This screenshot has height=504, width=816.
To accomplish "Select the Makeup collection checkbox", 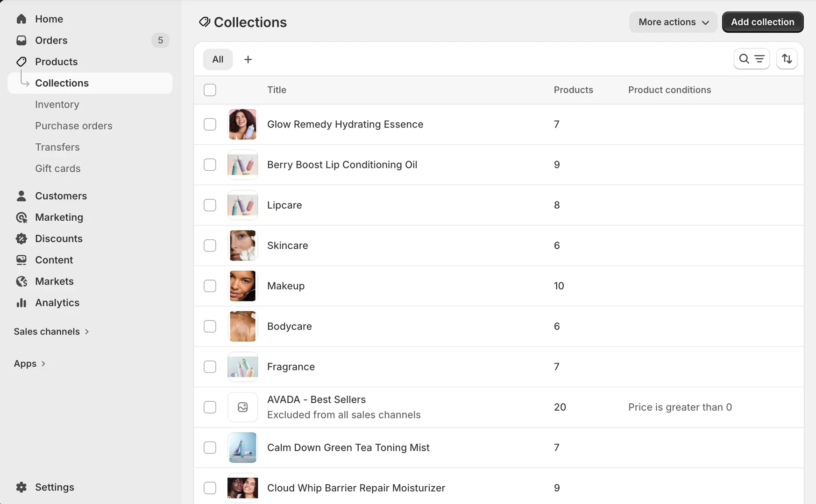I will [x=210, y=286].
